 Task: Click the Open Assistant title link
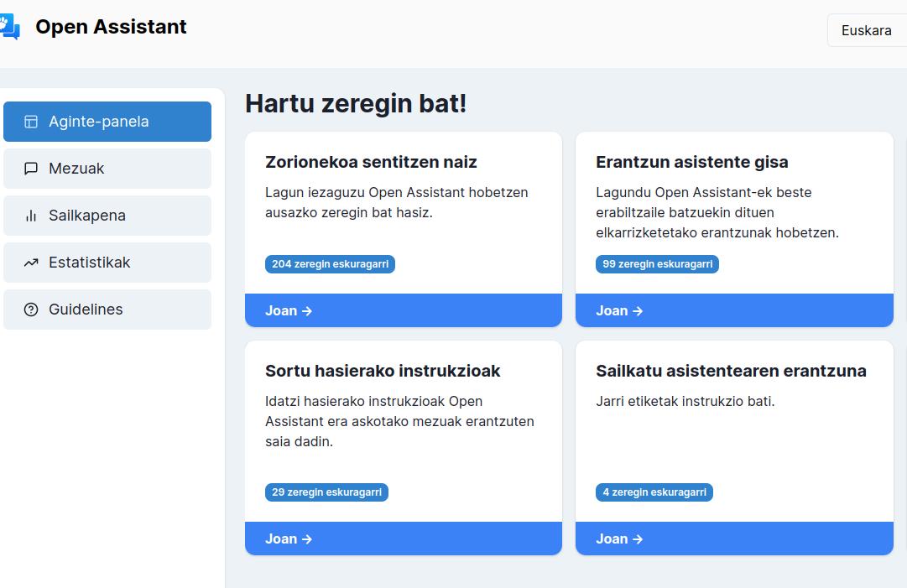tap(111, 27)
